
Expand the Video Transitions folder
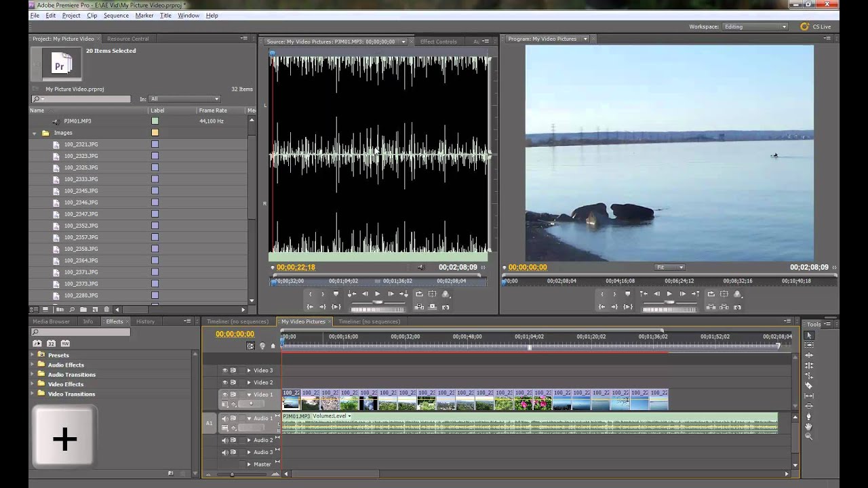pyautogui.click(x=33, y=394)
